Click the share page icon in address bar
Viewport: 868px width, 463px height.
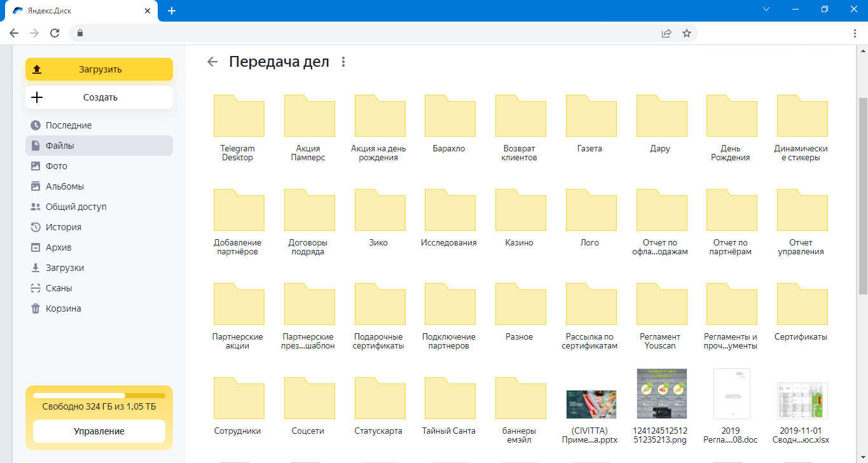point(666,33)
